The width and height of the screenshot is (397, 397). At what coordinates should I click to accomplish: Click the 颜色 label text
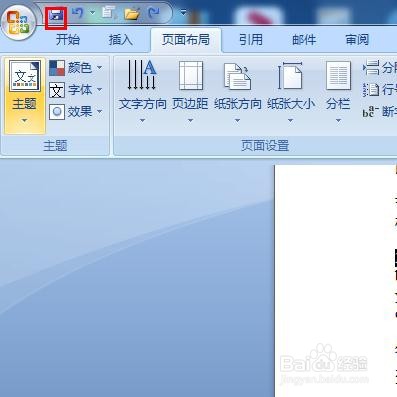80,68
